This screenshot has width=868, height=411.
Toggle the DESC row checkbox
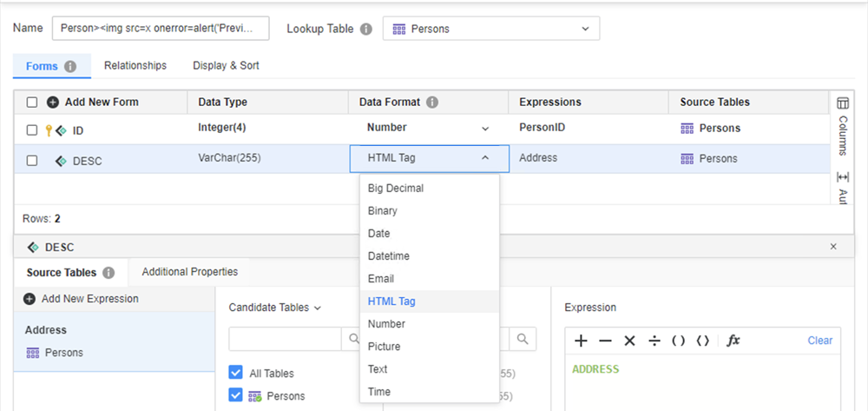(32, 161)
